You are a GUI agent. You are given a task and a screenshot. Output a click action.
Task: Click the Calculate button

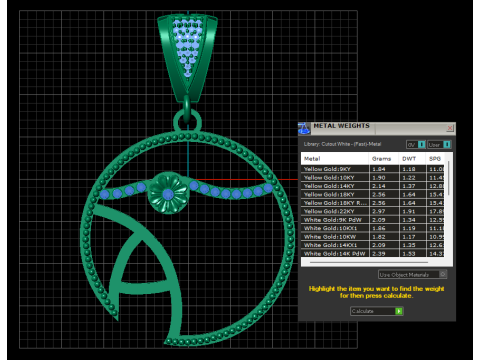(x=377, y=311)
